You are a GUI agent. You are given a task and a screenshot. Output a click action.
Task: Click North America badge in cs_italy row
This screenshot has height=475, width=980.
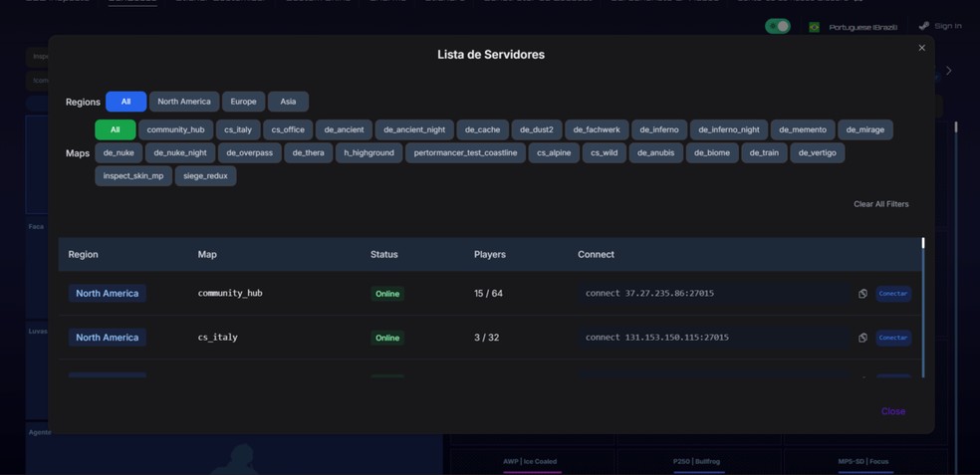(107, 337)
